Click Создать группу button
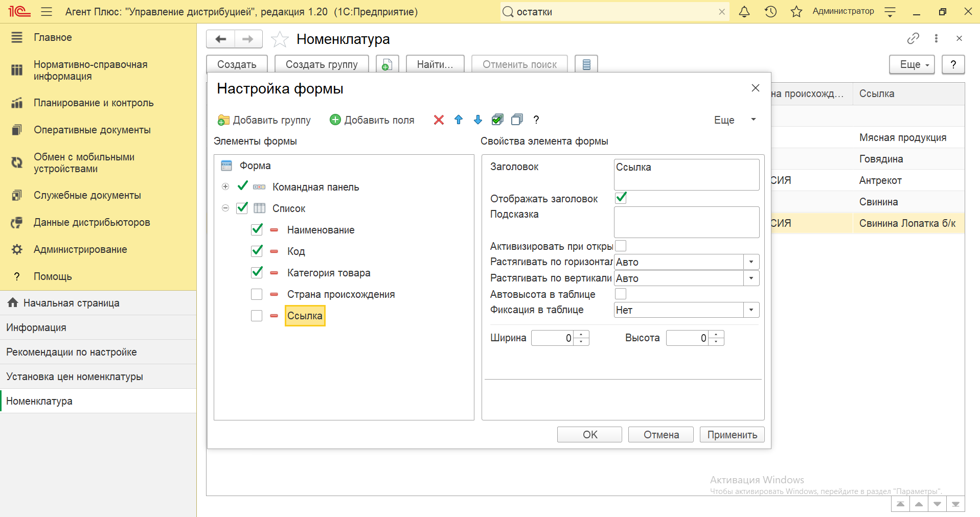The height and width of the screenshot is (517, 980). click(x=322, y=64)
